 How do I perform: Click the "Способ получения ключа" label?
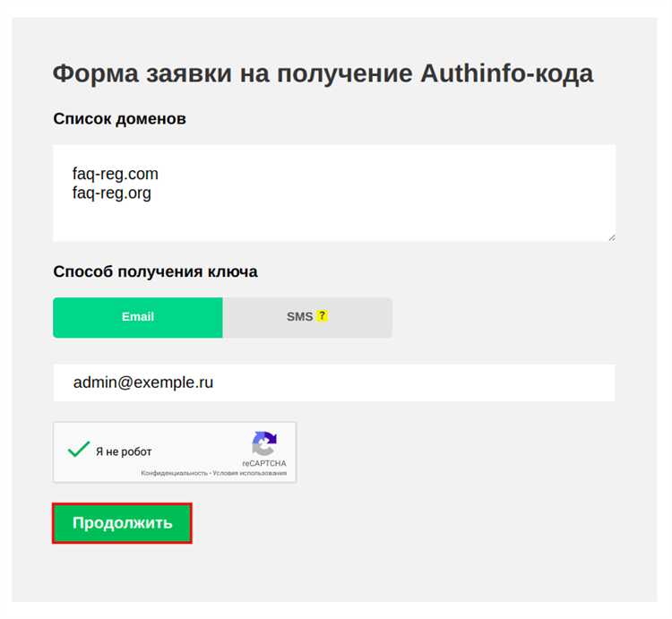(x=155, y=271)
